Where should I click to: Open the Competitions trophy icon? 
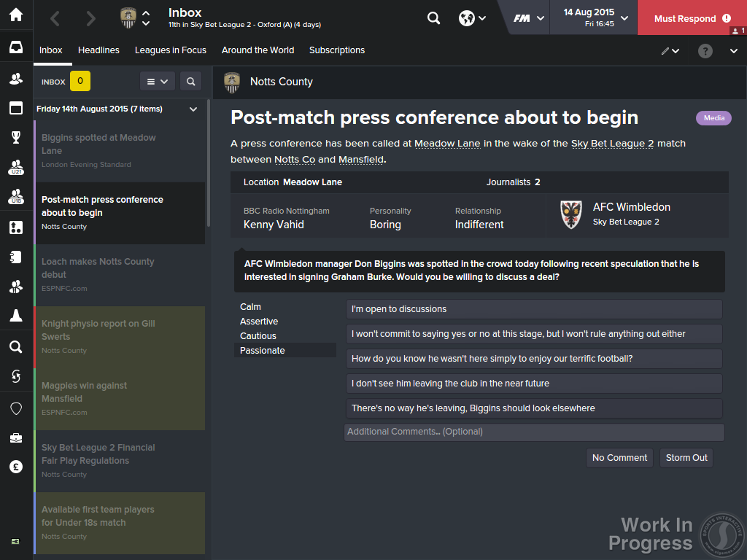(x=16, y=138)
